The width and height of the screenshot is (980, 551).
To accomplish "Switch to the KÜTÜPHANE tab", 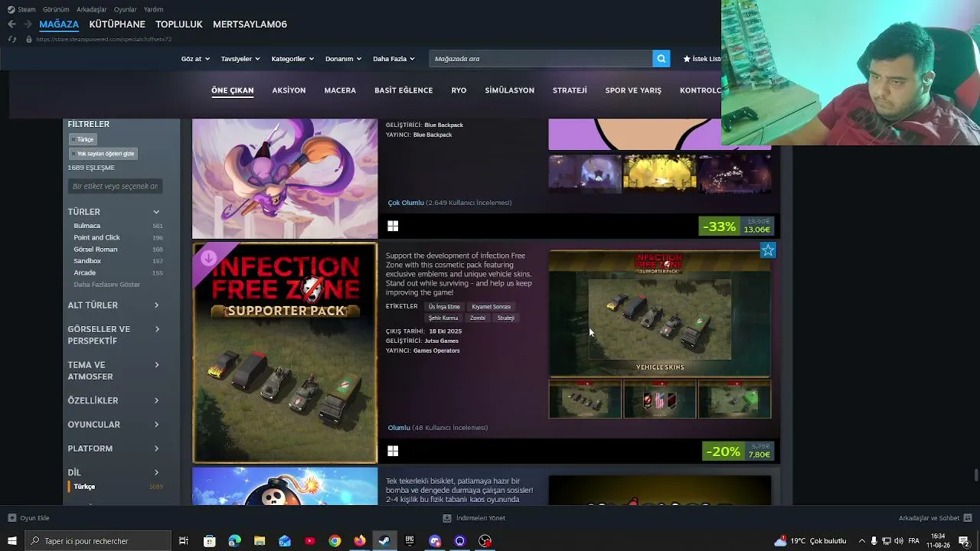I will pyautogui.click(x=117, y=24).
